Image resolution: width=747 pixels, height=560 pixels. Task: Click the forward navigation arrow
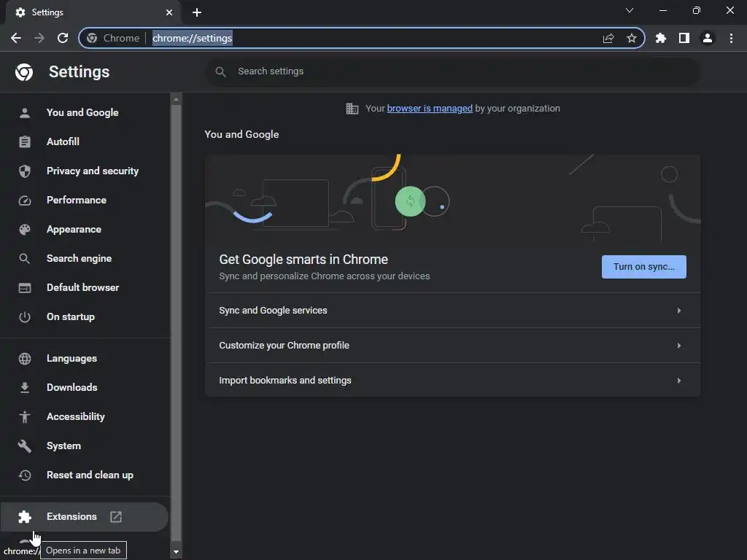point(39,38)
